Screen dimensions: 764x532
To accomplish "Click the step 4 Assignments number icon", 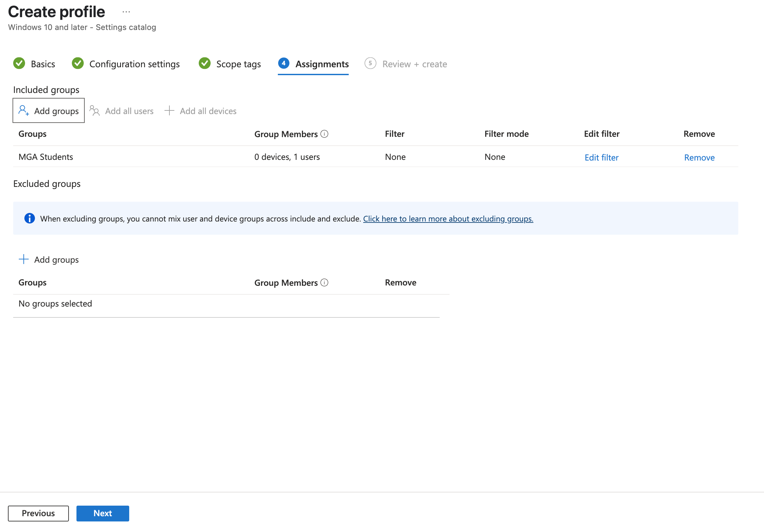I will click(x=283, y=64).
